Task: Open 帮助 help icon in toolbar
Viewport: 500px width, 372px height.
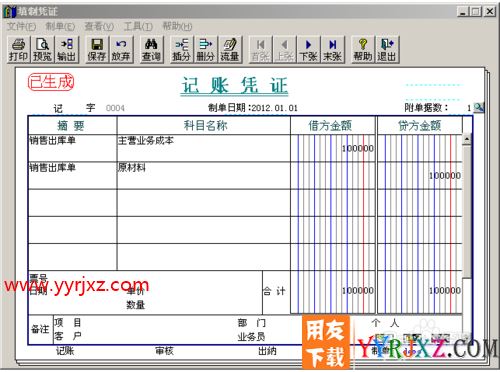Action: point(363,50)
